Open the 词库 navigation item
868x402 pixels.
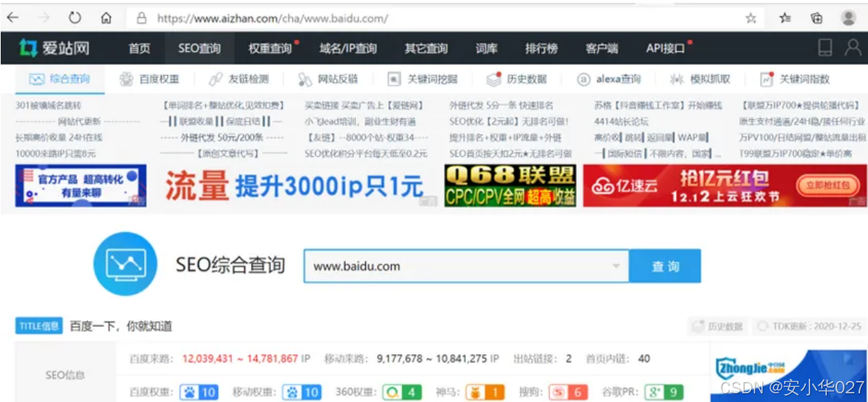pyautogui.click(x=487, y=48)
